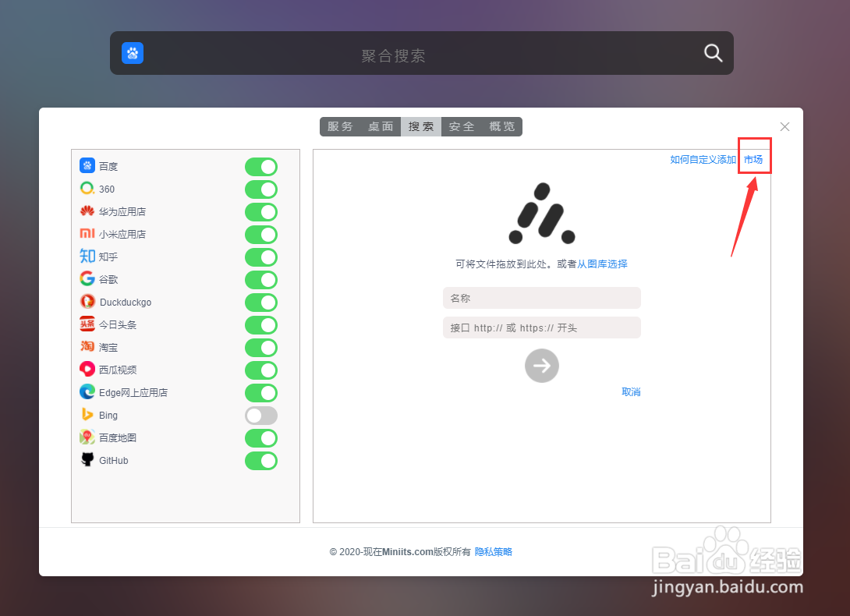Turn off 小米应用店 toggle
The image size is (850, 616).
point(261,235)
